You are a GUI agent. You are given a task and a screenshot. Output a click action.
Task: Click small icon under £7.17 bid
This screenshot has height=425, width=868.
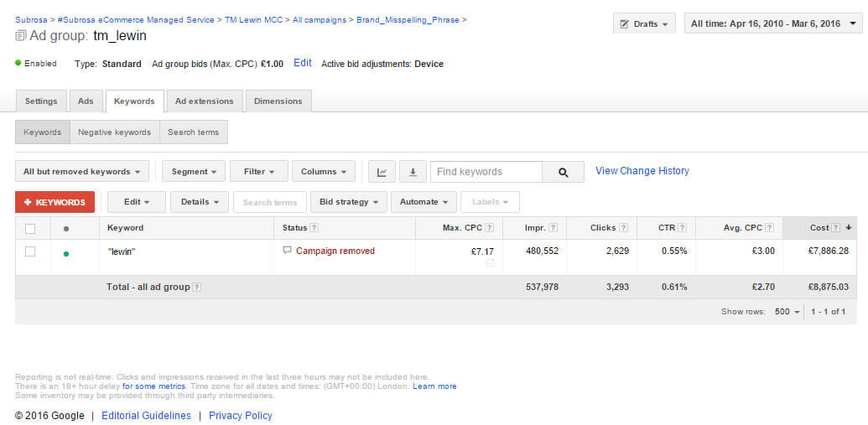pos(490,264)
